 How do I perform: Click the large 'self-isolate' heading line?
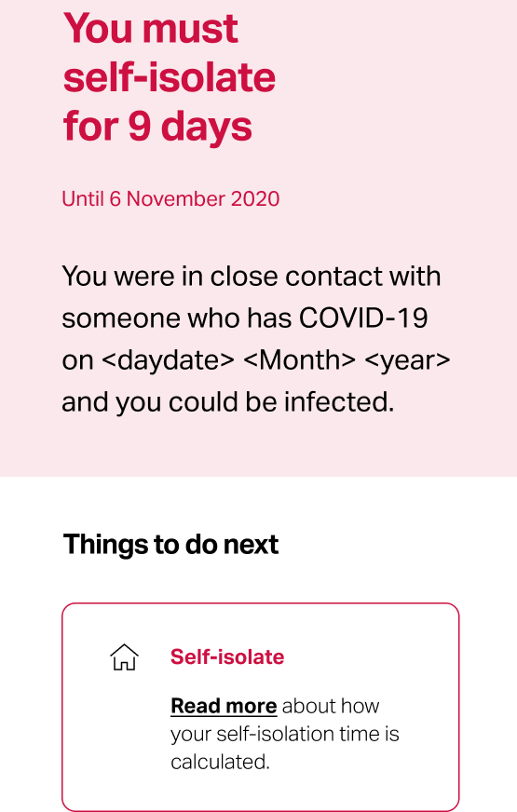pos(170,77)
